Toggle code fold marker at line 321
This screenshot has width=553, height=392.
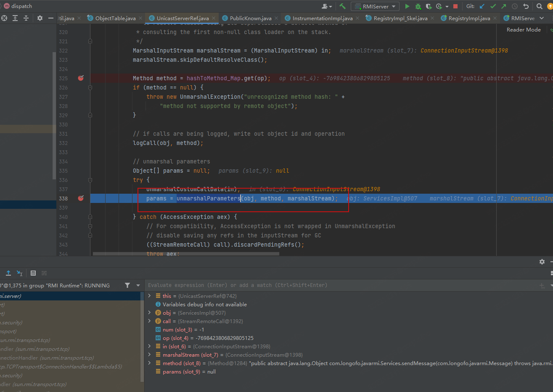(90, 41)
